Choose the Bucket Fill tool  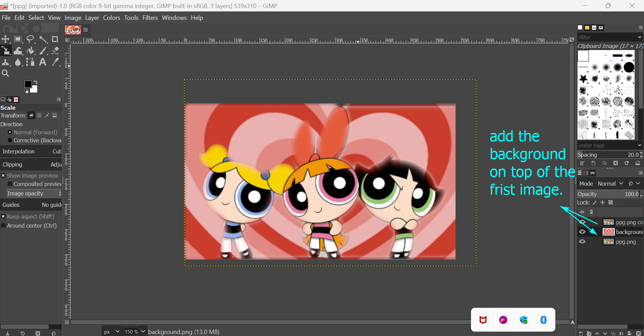pyautogui.click(x=31, y=51)
